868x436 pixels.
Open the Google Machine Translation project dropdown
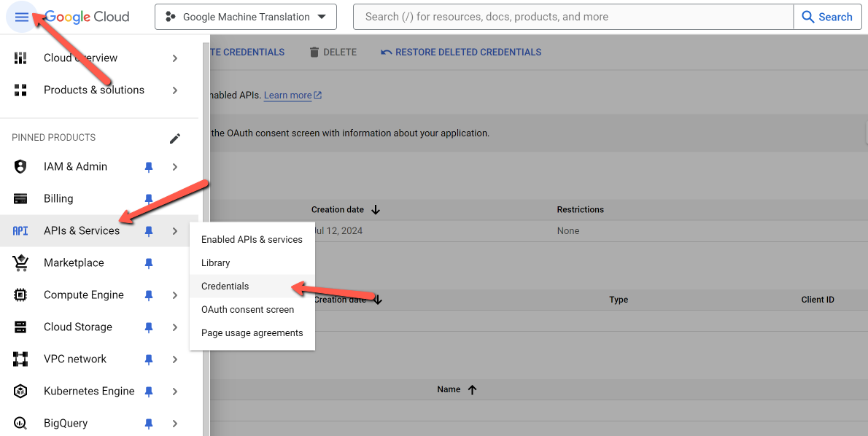[x=246, y=17]
